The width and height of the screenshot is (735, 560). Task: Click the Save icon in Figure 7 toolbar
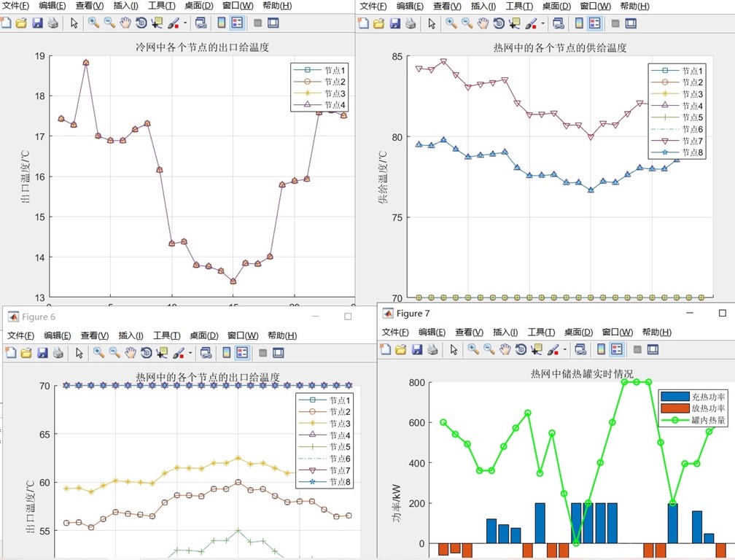coord(416,349)
